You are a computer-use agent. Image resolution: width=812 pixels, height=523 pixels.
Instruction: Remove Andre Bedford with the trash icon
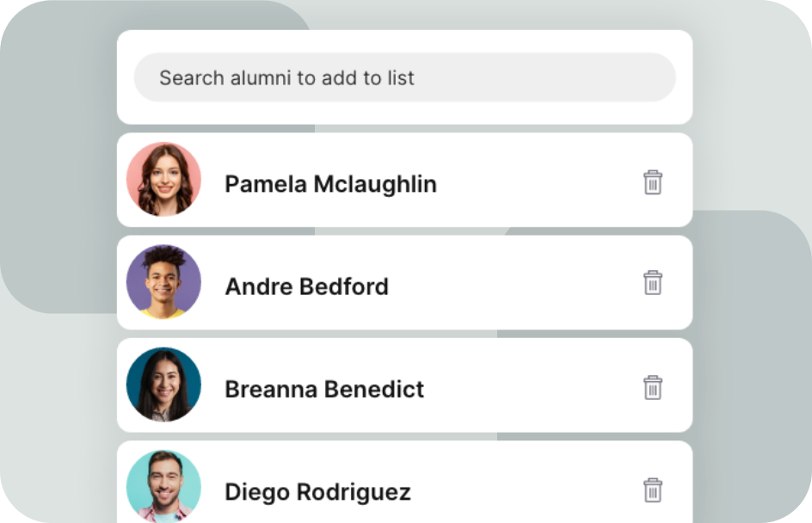pyautogui.click(x=653, y=283)
